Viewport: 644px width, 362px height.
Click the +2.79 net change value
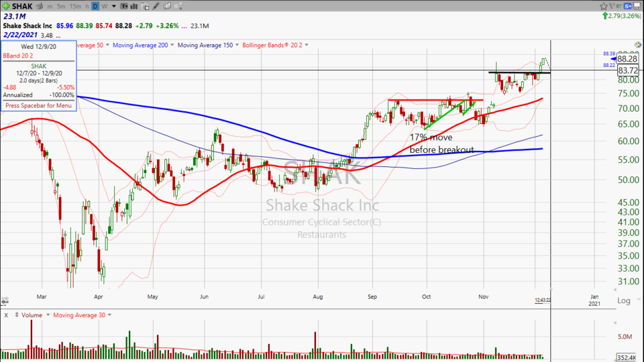tap(144, 26)
